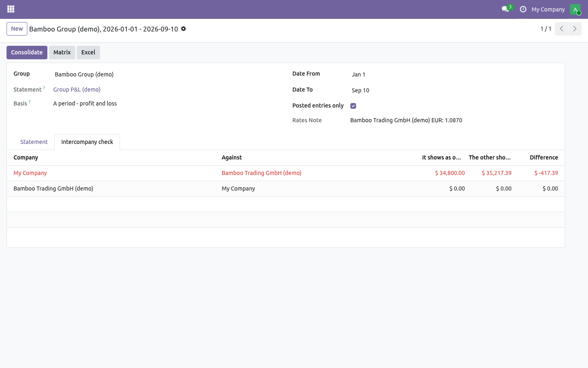Toggle the Posted entries only checkbox
588x368 pixels.
click(353, 106)
